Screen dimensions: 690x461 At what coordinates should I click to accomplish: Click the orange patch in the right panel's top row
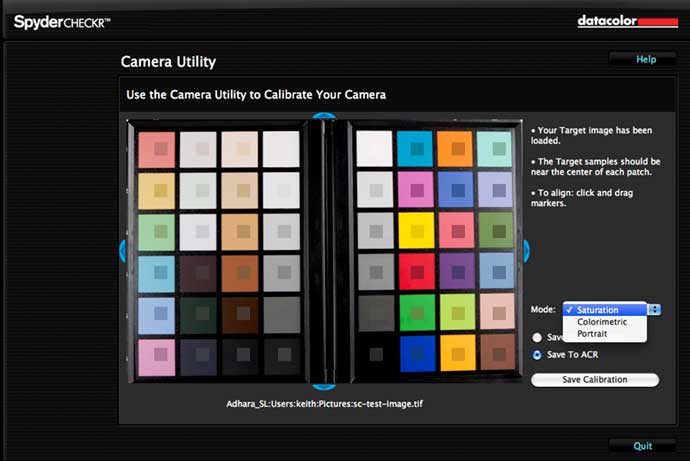(455, 149)
